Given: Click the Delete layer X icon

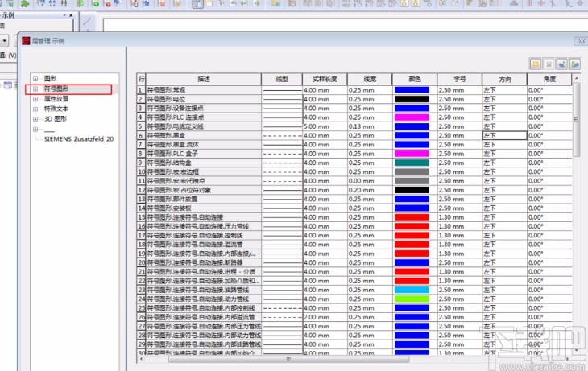Looking at the screenshot, I should (x=549, y=64).
